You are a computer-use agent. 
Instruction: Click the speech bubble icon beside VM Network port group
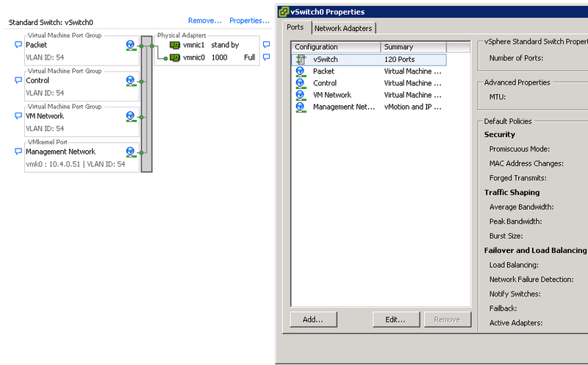(x=18, y=116)
